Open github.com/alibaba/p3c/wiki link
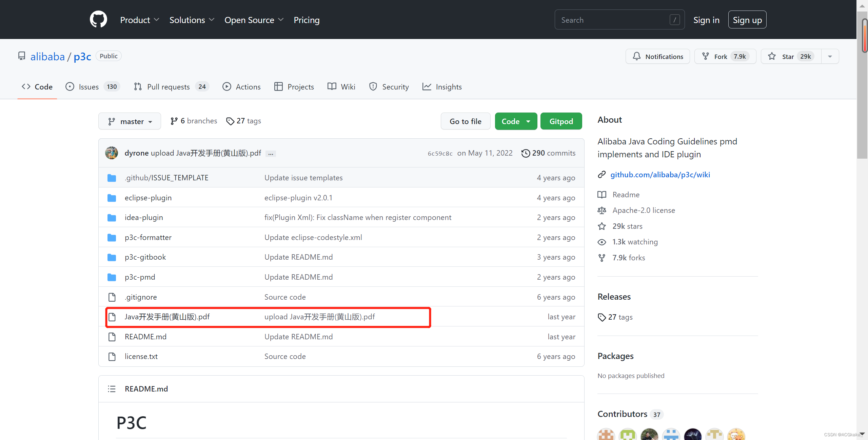This screenshot has height=440, width=868. pyautogui.click(x=660, y=175)
